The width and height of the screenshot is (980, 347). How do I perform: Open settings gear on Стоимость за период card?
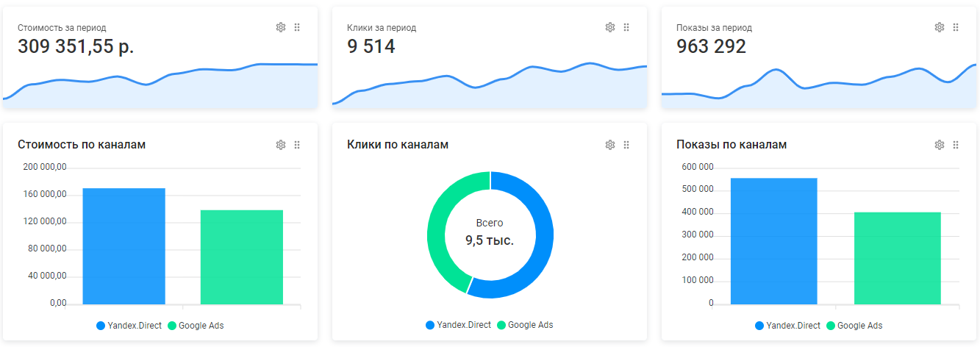pyautogui.click(x=280, y=27)
